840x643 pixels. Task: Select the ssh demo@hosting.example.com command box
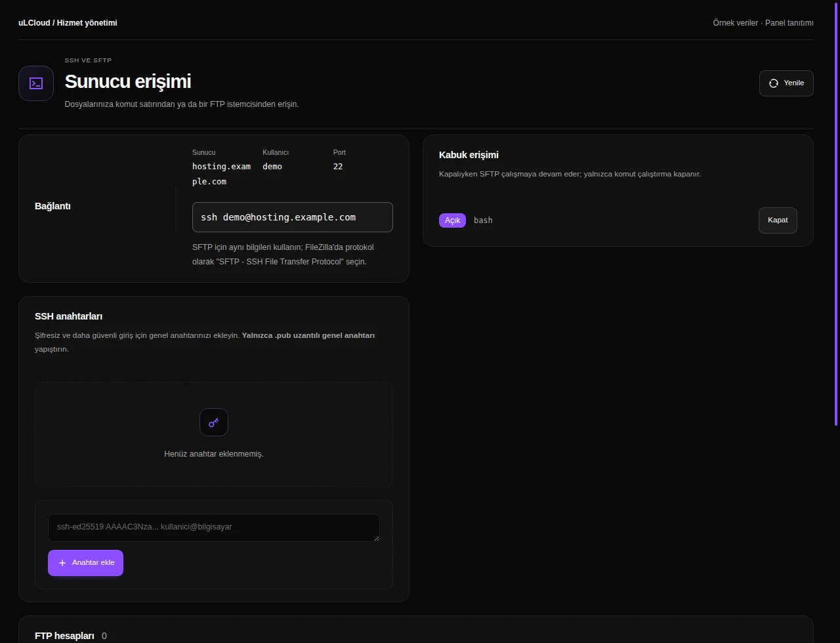coord(293,217)
